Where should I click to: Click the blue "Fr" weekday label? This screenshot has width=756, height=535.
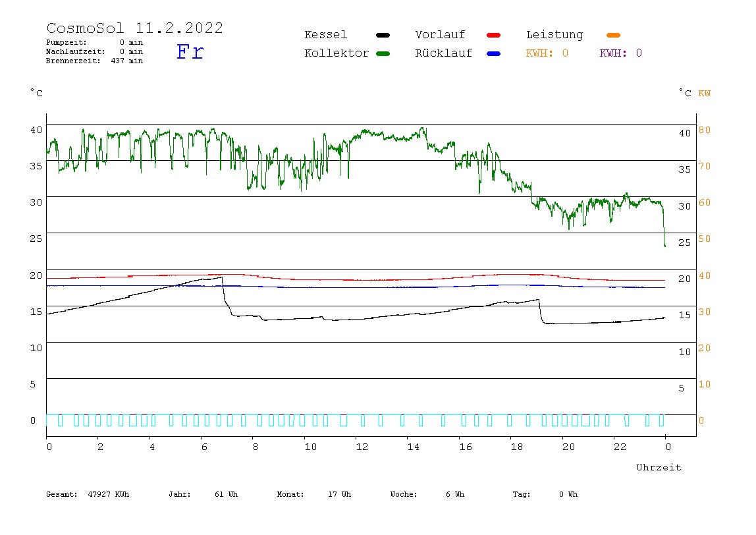tap(190, 51)
